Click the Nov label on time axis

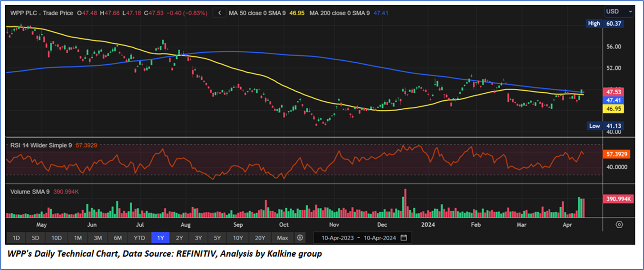pyautogui.click(x=334, y=224)
